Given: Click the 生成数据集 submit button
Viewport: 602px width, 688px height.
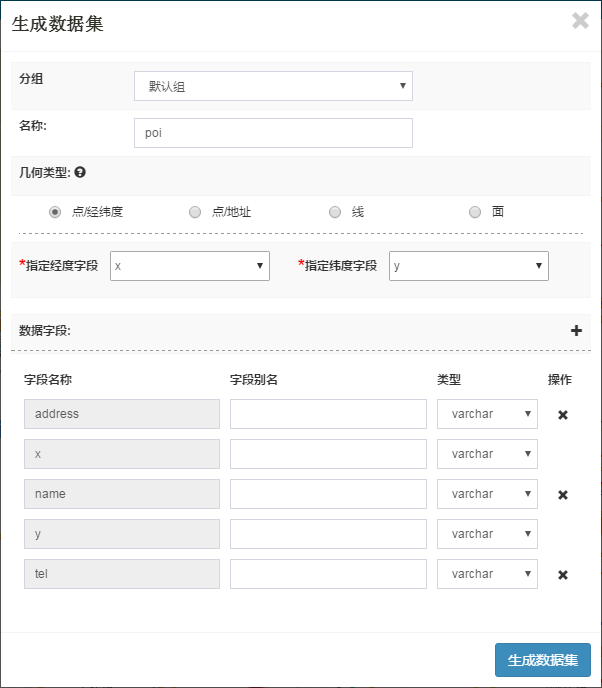Looking at the screenshot, I should pos(543,660).
